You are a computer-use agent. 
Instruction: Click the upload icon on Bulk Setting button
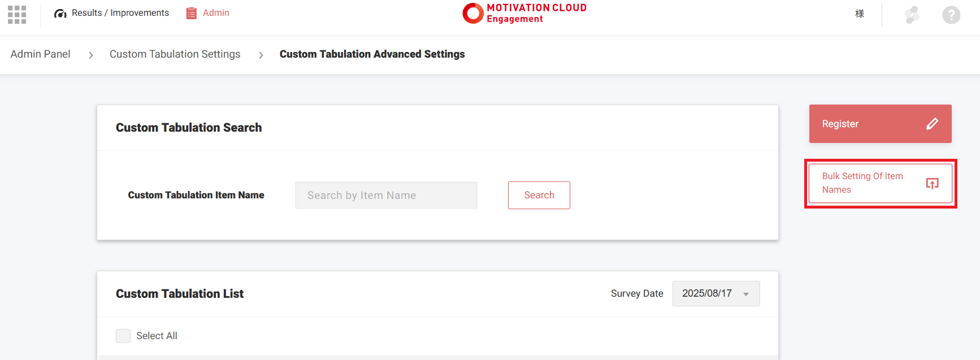(932, 183)
